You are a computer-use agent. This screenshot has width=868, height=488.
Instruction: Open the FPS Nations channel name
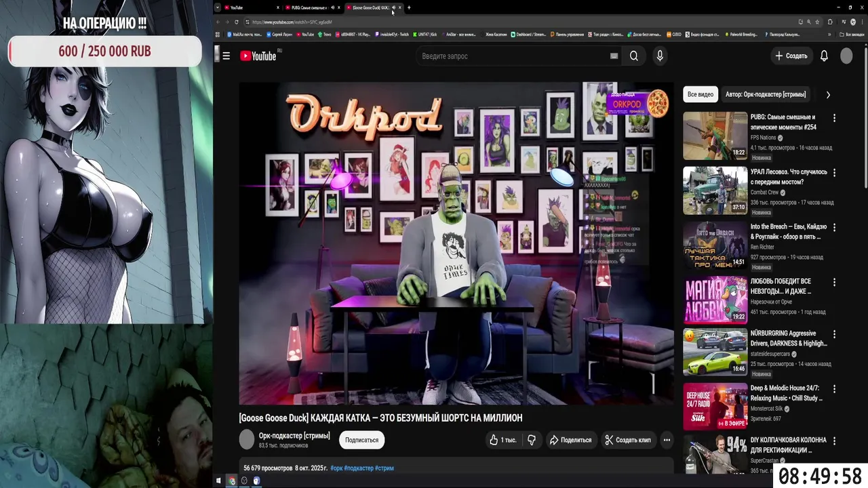point(763,138)
